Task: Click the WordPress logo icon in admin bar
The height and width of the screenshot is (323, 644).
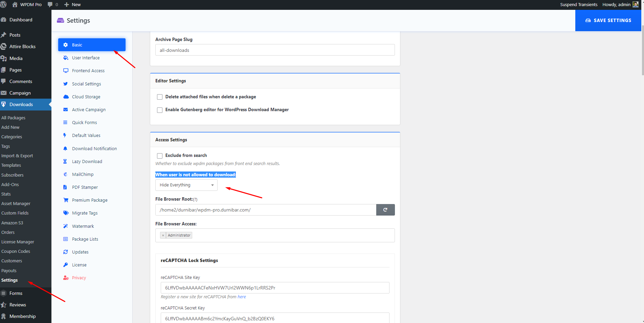Action: (3, 4)
